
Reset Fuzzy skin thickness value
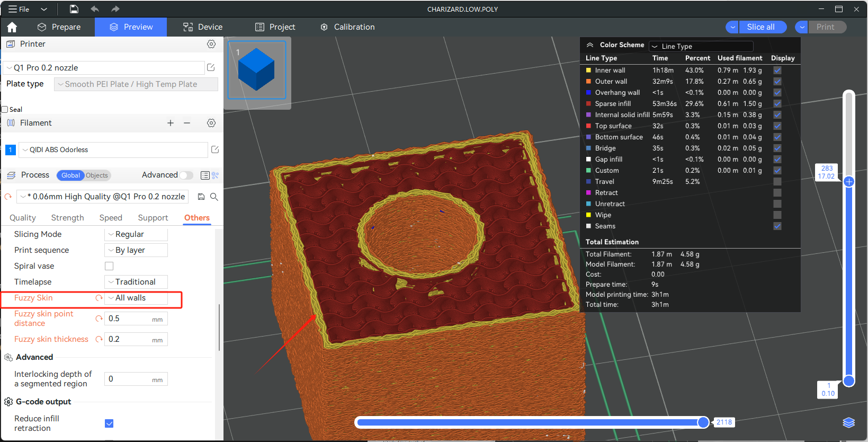pyautogui.click(x=99, y=339)
